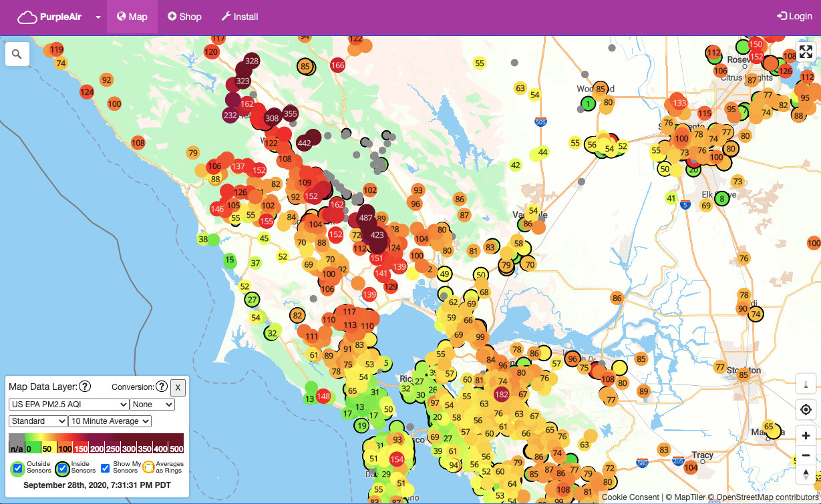Enable Averages as Rings checkbox
821x504 pixels.
[x=148, y=467]
